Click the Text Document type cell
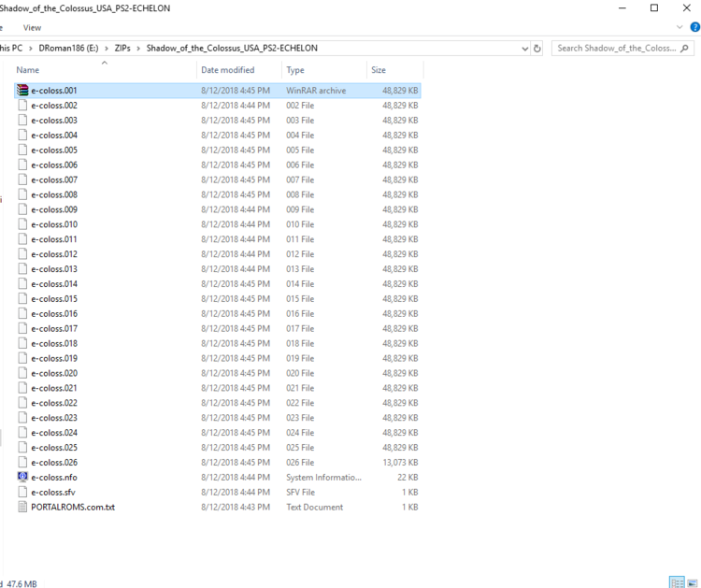701x588 pixels. click(315, 507)
